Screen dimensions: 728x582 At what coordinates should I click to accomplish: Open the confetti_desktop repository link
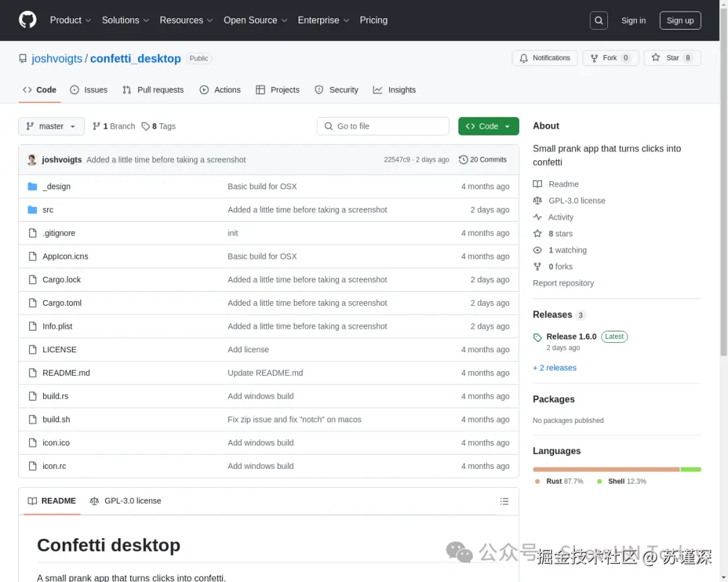[x=135, y=59]
